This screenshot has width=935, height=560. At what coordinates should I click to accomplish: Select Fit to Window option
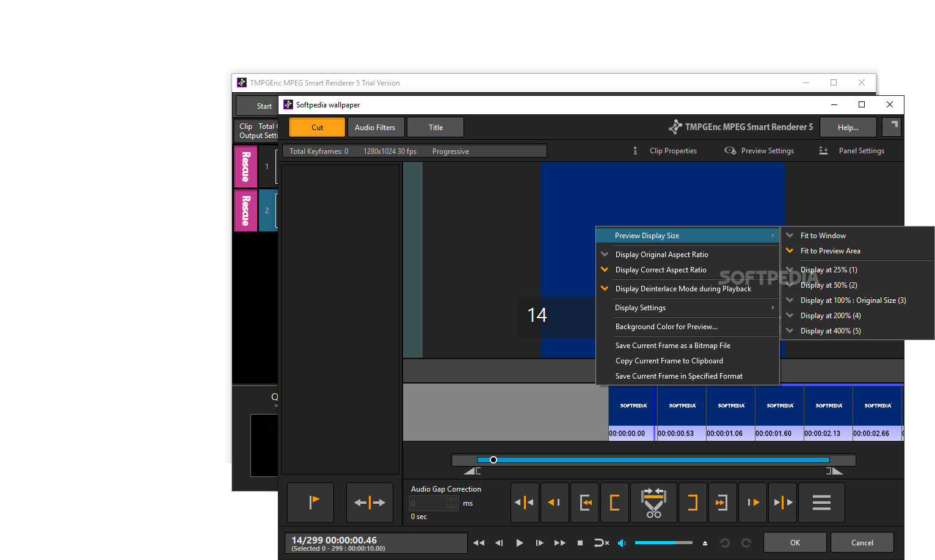coord(858,236)
